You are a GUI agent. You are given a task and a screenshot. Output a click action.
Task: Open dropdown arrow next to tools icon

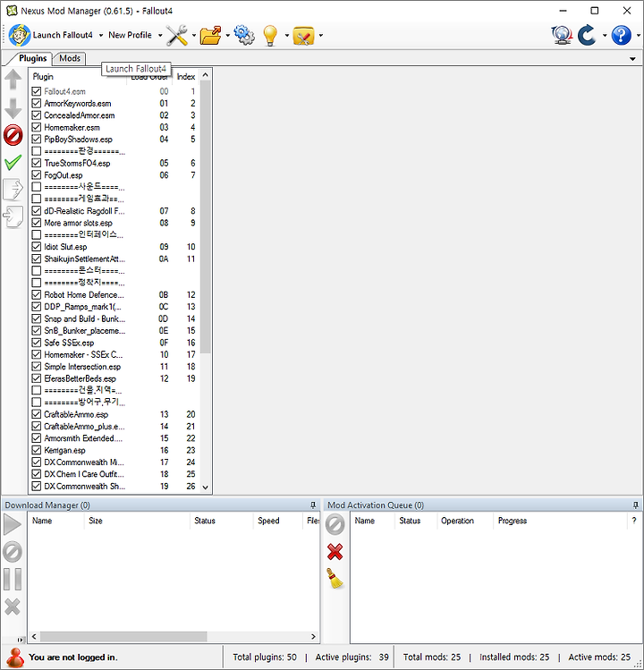tap(193, 36)
